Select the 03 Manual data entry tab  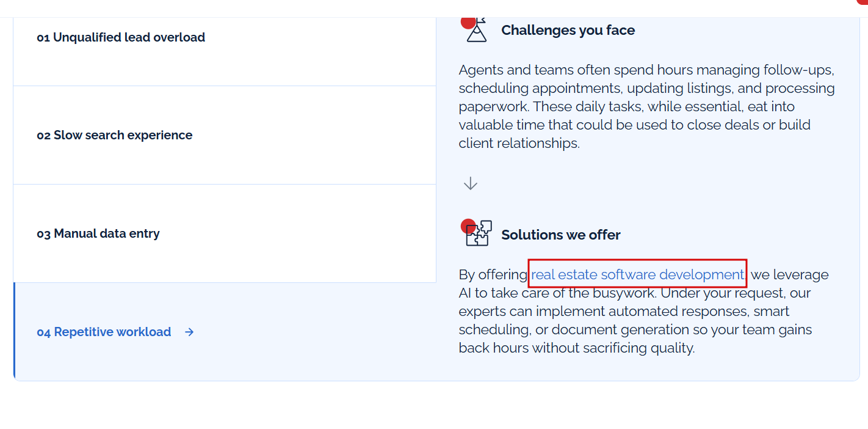click(225, 233)
